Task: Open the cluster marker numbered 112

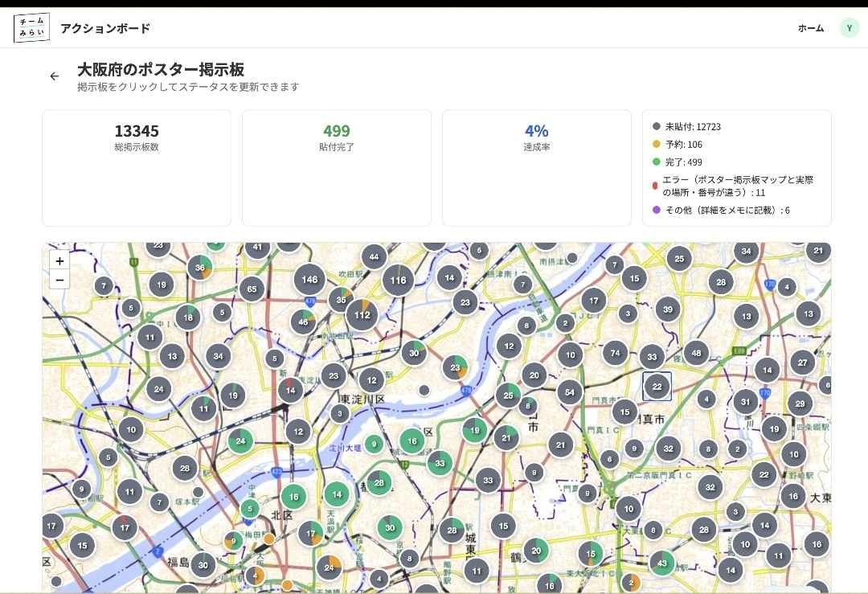Action: click(x=362, y=315)
